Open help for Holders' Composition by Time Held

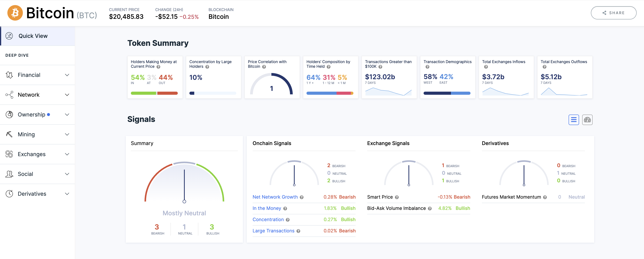[329, 67]
